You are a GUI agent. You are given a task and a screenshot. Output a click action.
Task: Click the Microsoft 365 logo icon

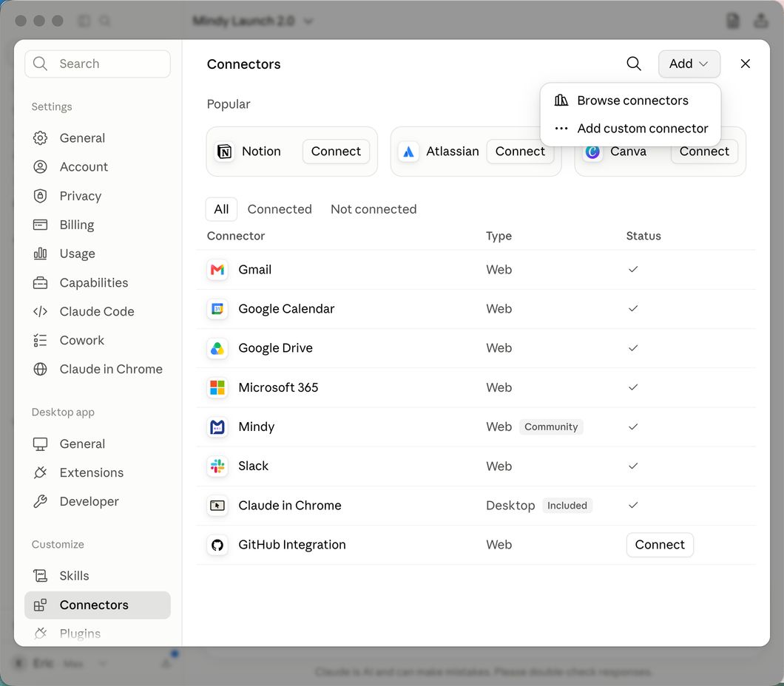tap(217, 387)
